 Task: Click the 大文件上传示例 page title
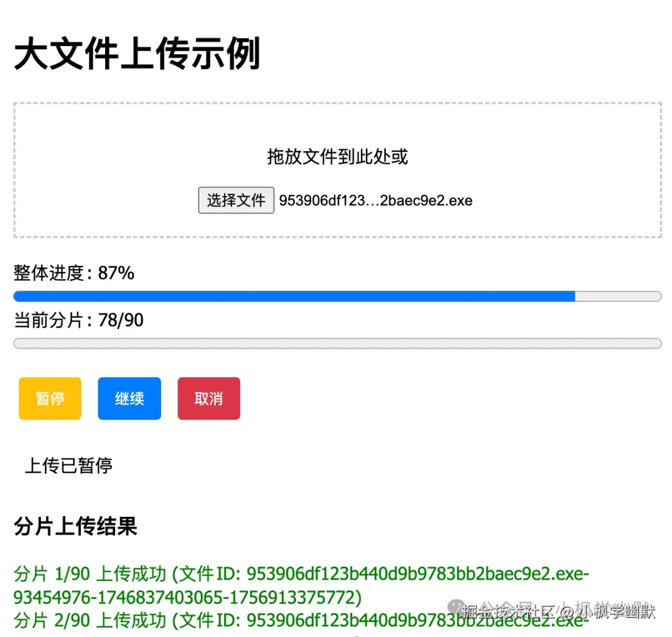[138, 54]
